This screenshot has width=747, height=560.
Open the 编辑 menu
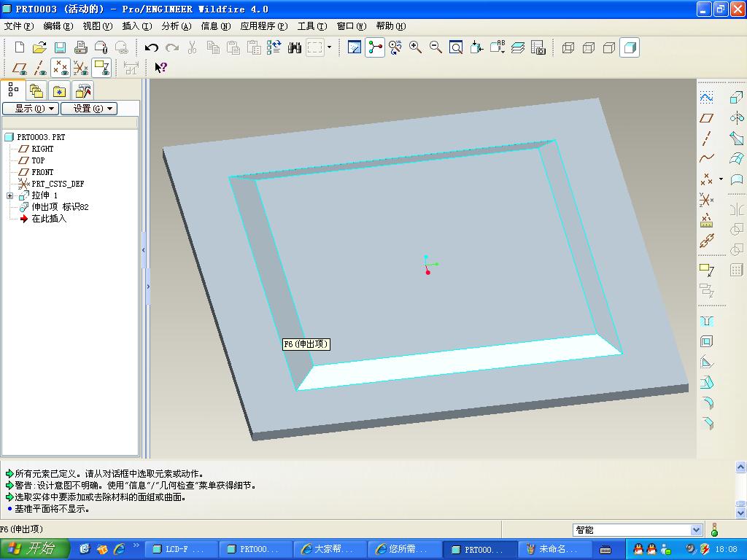point(58,26)
